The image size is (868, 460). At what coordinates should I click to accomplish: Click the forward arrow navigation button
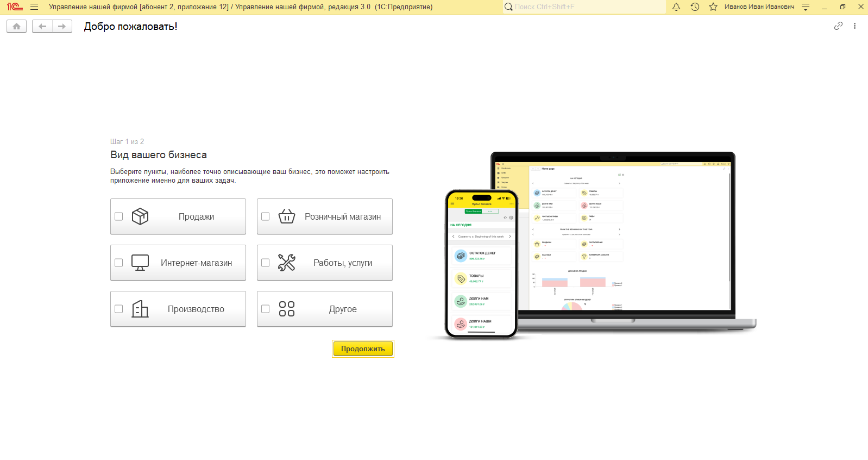tap(62, 26)
